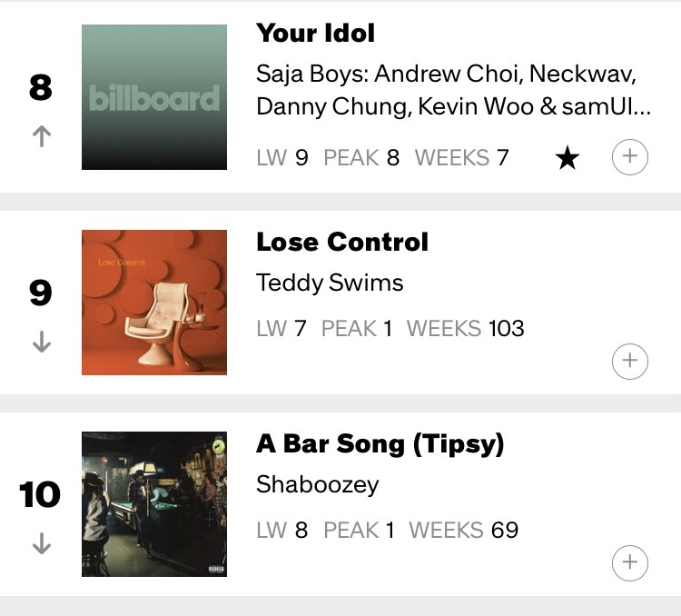Click the up arrow under rank 8

click(x=41, y=136)
